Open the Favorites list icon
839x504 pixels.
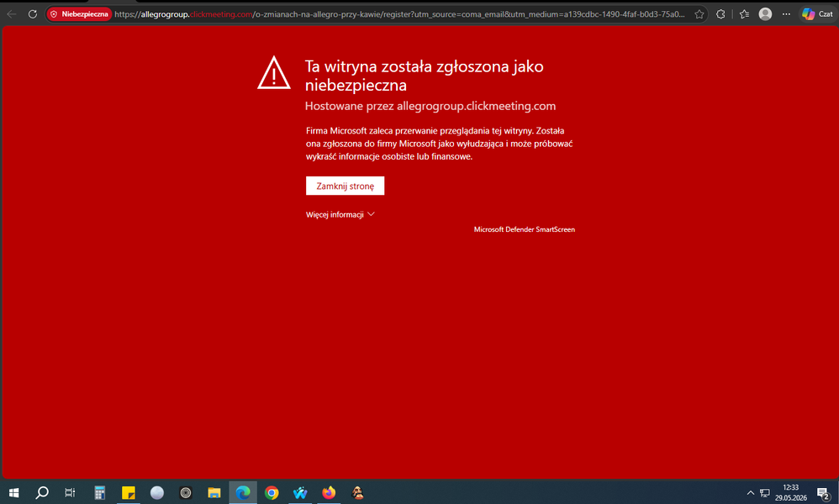[x=744, y=14]
